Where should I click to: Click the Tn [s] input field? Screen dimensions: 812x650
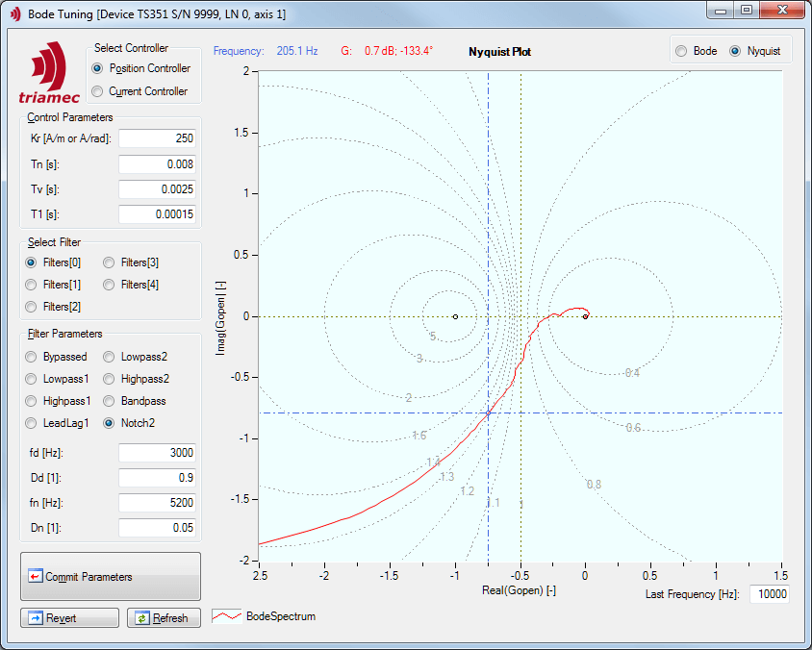point(157,164)
